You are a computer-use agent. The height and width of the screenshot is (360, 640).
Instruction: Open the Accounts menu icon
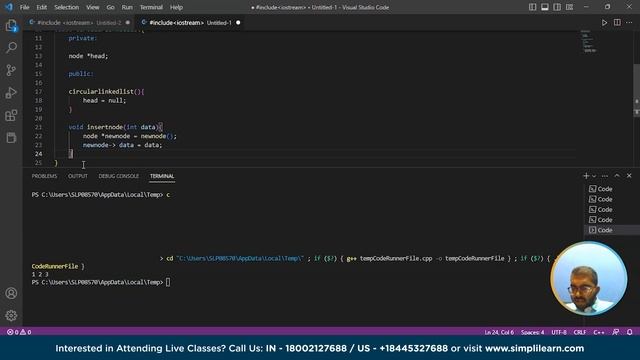click(x=11, y=293)
